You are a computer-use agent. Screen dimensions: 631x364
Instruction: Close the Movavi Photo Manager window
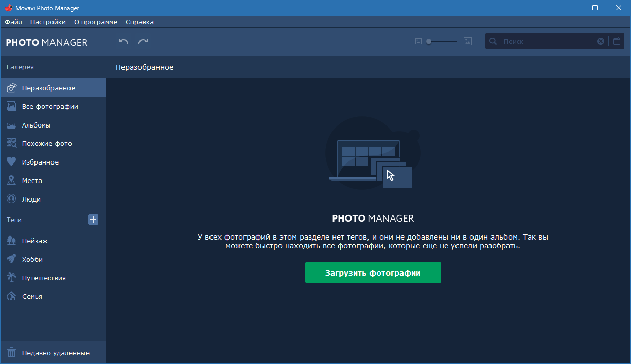click(x=619, y=8)
